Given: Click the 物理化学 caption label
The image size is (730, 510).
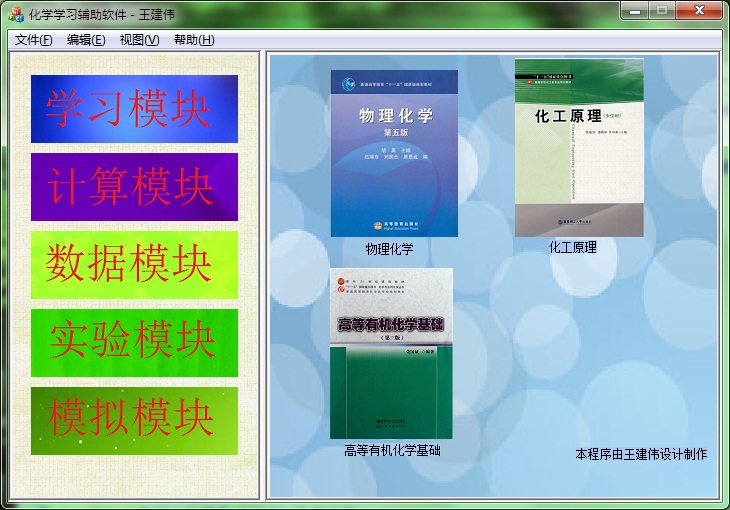Looking at the screenshot, I should coord(389,249).
